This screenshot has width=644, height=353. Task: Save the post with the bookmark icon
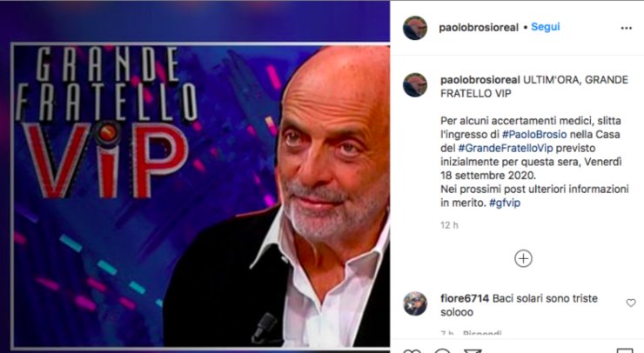[625, 351]
